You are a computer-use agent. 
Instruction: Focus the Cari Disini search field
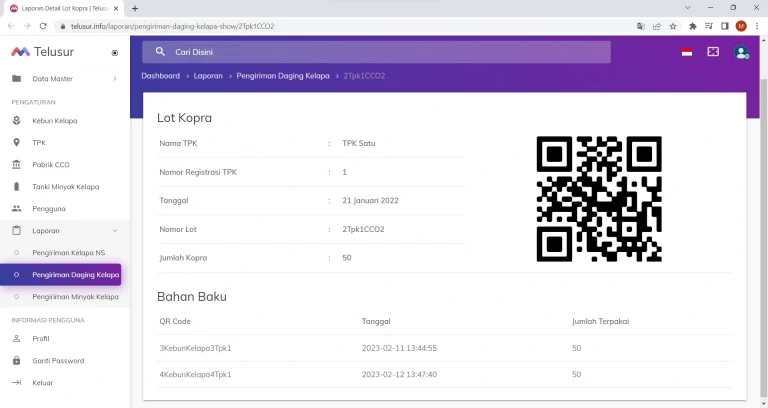(x=376, y=52)
